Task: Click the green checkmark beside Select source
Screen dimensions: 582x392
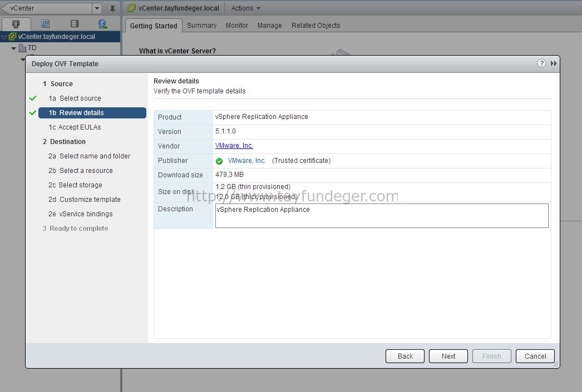Action: click(33, 98)
